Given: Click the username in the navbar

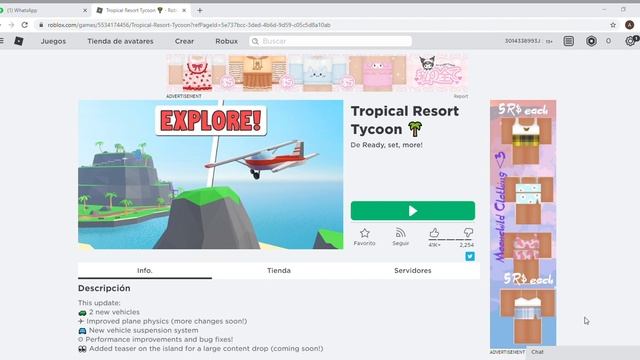Looking at the screenshot, I should coord(522,41).
